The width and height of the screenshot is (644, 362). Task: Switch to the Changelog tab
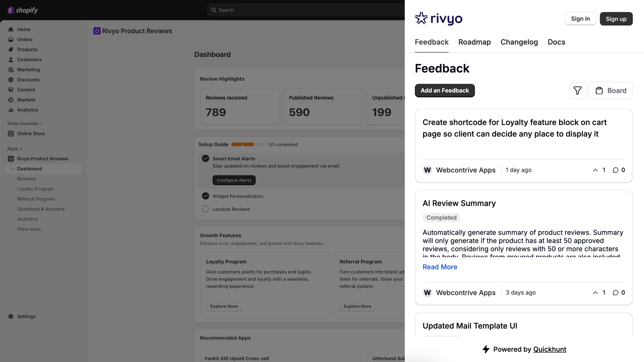tap(519, 42)
